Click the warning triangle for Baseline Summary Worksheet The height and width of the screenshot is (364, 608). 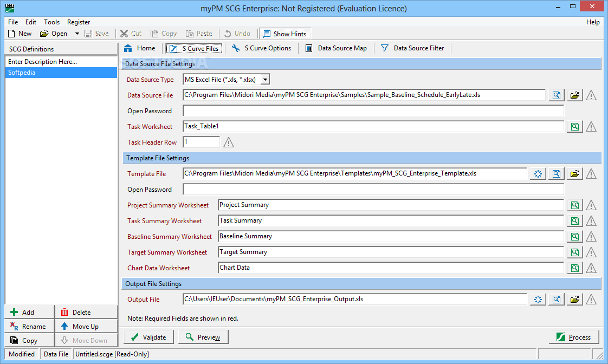point(591,237)
